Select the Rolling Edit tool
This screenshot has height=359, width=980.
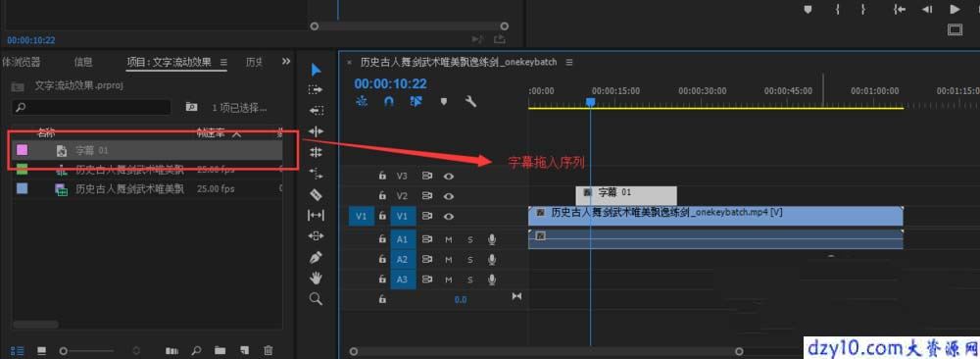[317, 152]
